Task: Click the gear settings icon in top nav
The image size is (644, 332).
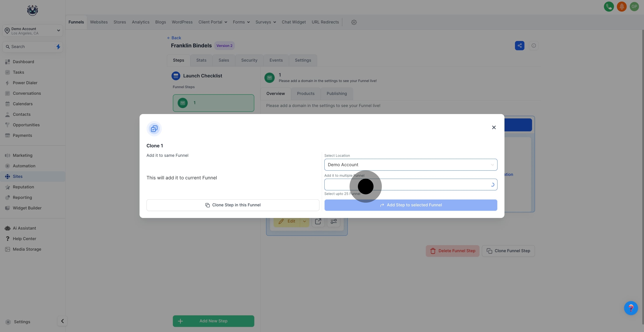Action: coord(354,22)
